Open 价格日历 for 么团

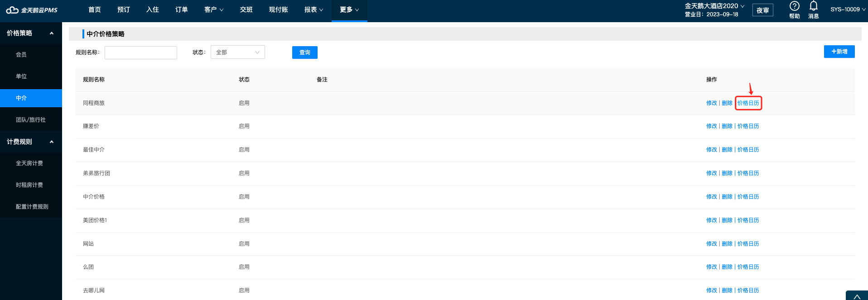(748, 267)
